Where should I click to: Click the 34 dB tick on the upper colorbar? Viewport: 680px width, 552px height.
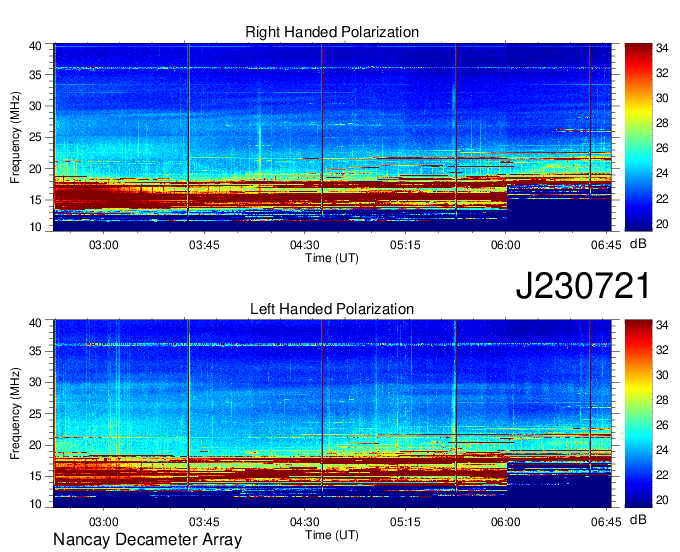pyautogui.click(x=662, y=48)
